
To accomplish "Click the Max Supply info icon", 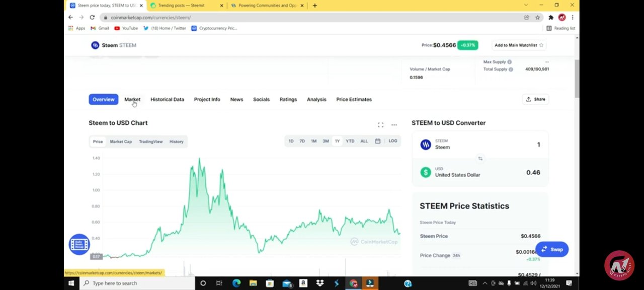I will 510,62.
